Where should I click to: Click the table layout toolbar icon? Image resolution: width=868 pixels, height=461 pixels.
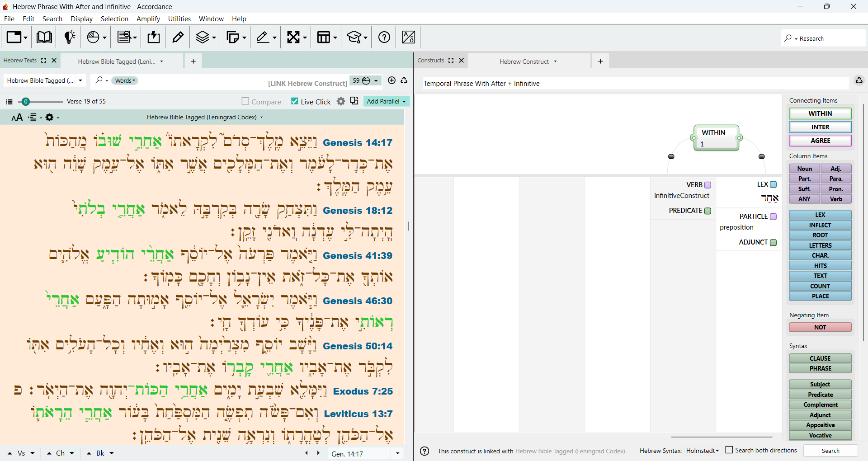pyautogui.click(x=327, y=37)
